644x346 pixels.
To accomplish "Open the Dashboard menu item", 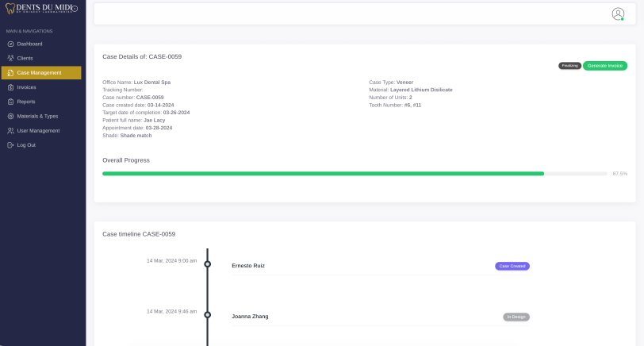I will pyautogui.click(x=41, y=44).
